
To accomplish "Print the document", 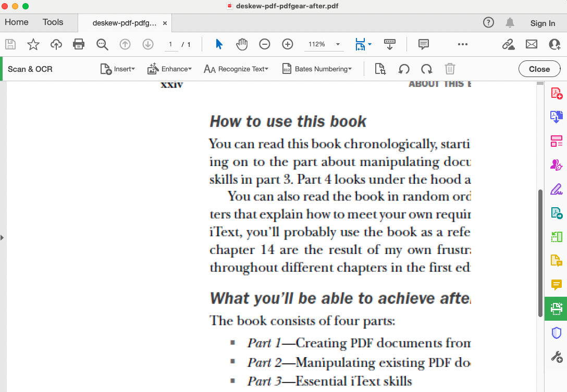I will click(79, 44).
